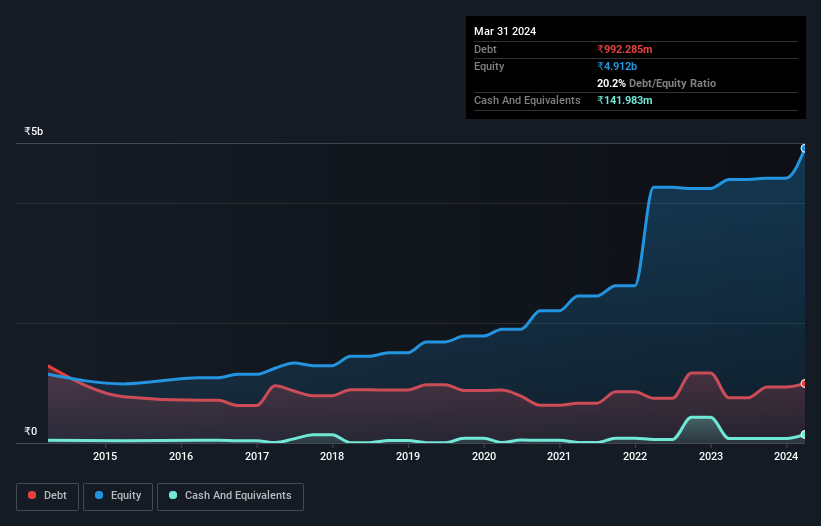Viewport: 821px width, 526px height.
Task: Click the ₹141.983m cash value
Action: coord(625,100)
